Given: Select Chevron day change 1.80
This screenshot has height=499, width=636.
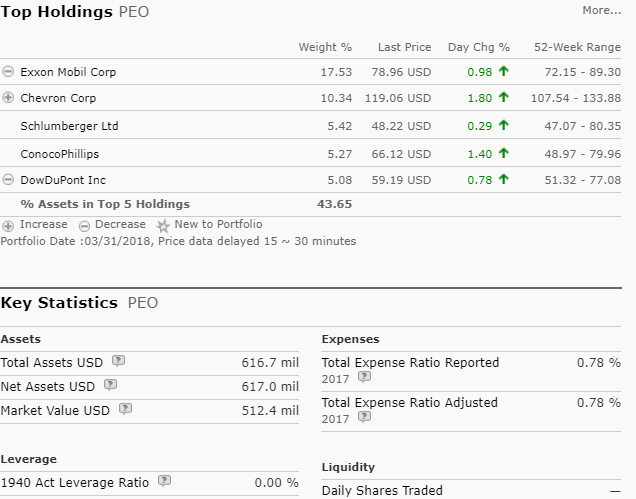Looking at the screenshot, I should (x=480, y=98).
